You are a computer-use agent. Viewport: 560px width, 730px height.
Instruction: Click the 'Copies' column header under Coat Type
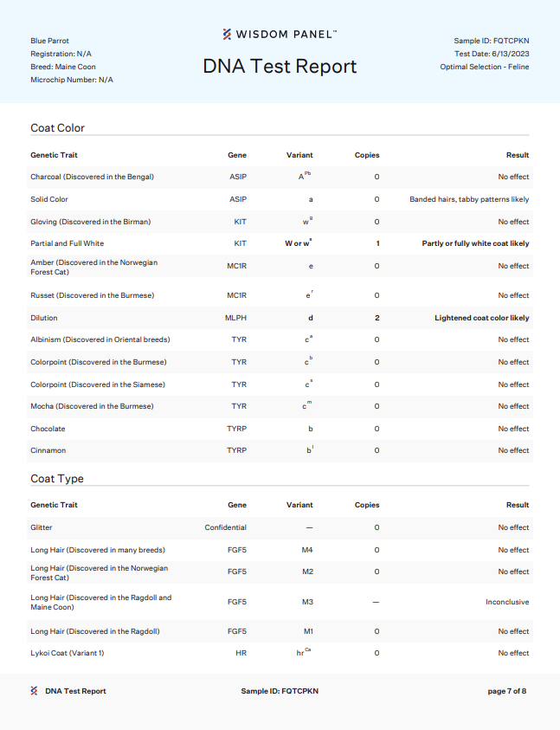(367, 505)
